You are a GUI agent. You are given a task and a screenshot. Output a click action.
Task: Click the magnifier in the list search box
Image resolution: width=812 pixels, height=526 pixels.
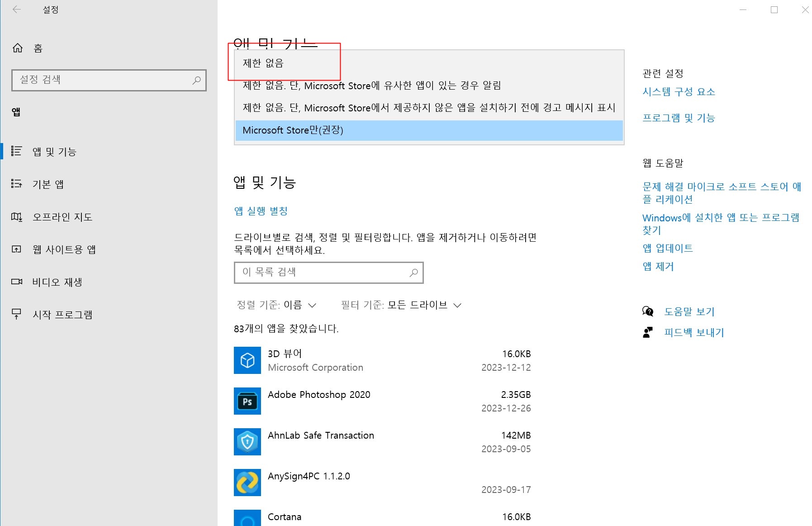coord(413,273)
